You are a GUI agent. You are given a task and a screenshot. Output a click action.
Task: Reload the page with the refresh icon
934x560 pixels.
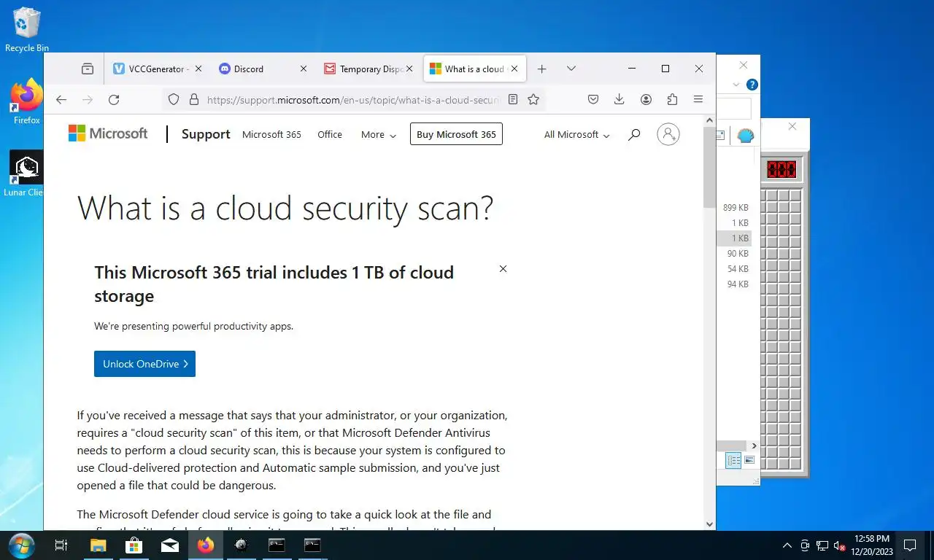[114, 100]
